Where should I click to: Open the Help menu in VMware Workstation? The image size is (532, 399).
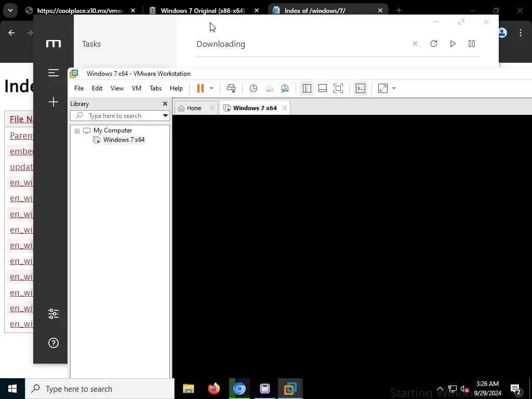[x=176, y=88]
